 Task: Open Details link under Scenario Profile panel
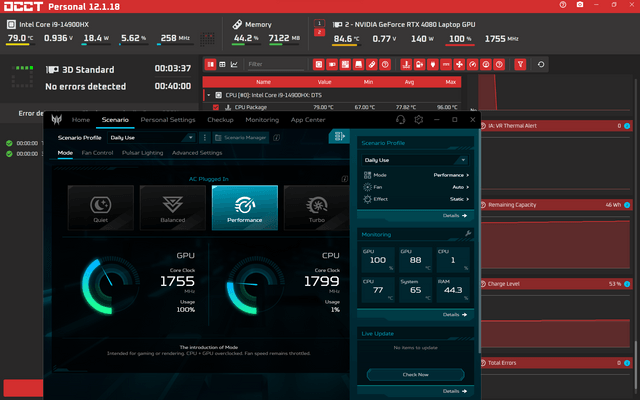coord(454,216)
